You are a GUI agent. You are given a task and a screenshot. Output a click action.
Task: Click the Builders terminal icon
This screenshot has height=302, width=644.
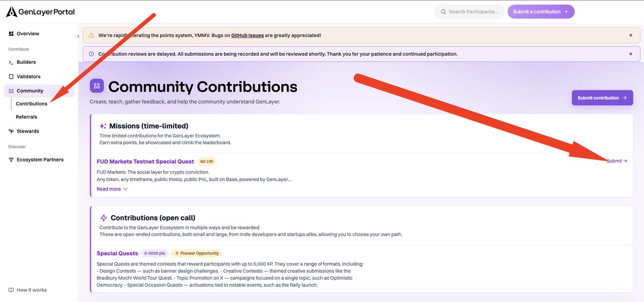tap(11, 62)
